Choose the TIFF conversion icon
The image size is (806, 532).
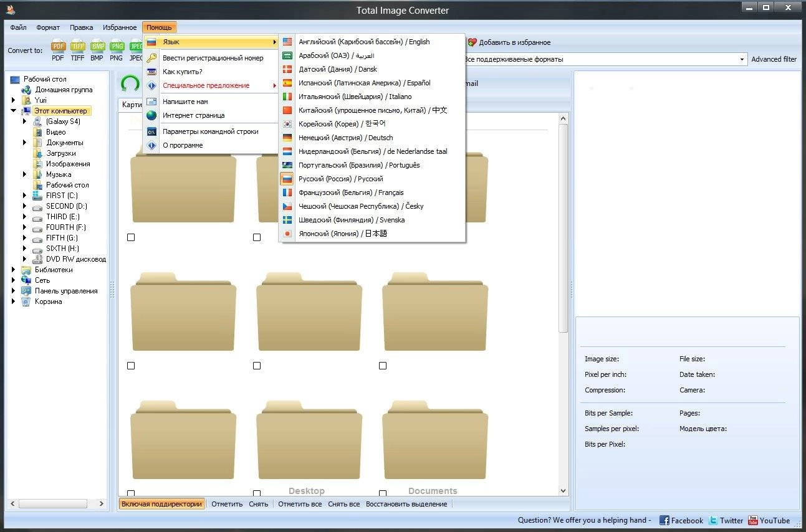[x=77, y=46]
